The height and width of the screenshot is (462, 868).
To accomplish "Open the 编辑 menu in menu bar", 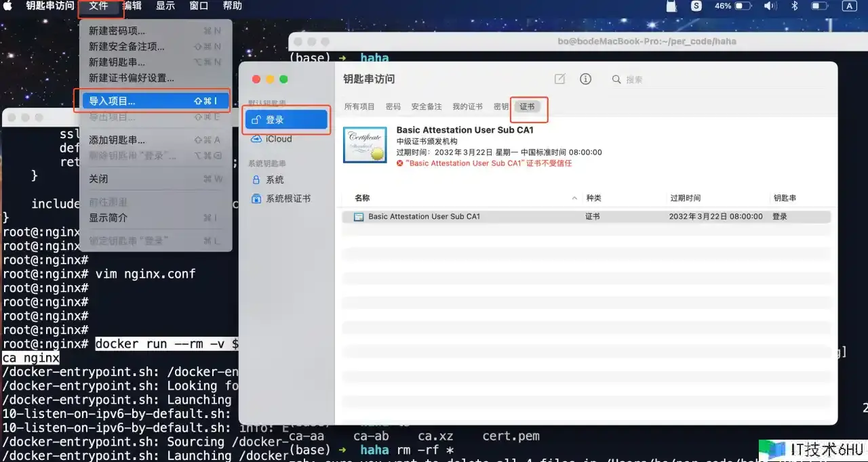I will (132, 6).
